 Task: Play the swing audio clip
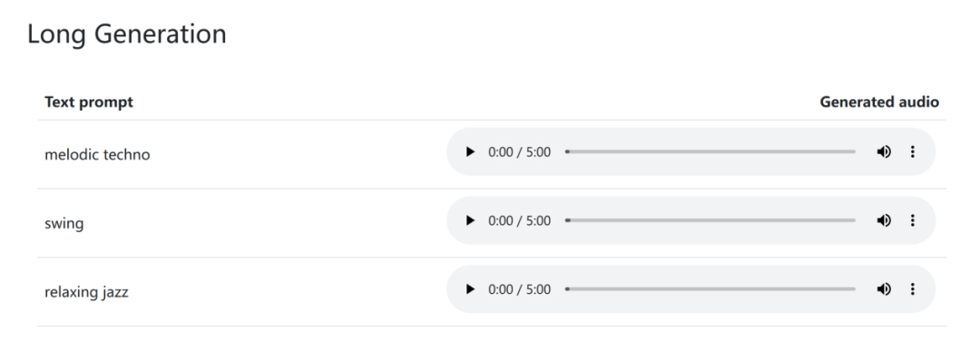point(471,220)
